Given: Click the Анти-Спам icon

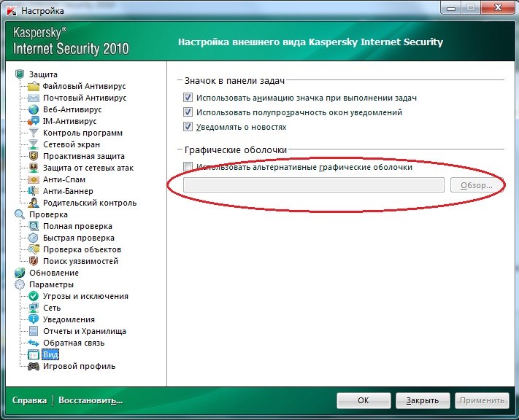Looking at the screenshot, I should (x=34, y=179).
